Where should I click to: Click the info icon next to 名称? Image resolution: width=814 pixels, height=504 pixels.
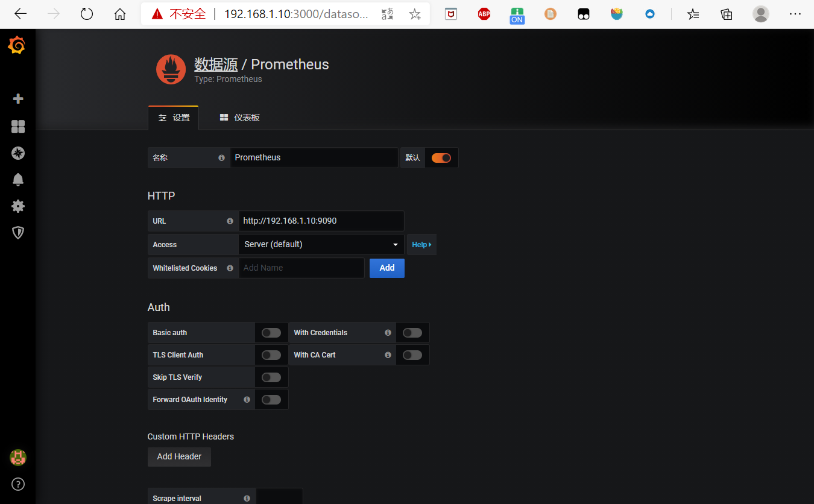pyautogui.click(x=221, y=158)
